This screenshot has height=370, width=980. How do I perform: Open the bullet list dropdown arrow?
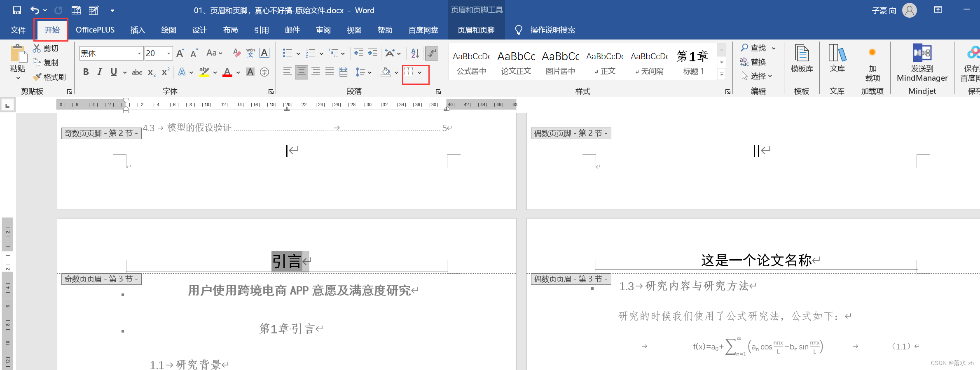point(298,54)
